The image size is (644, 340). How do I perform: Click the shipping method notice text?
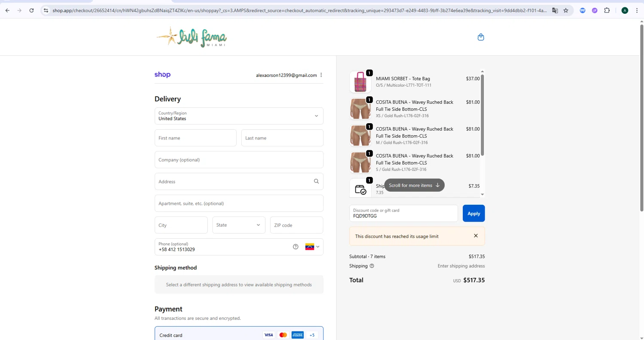[x=239, y=285]
